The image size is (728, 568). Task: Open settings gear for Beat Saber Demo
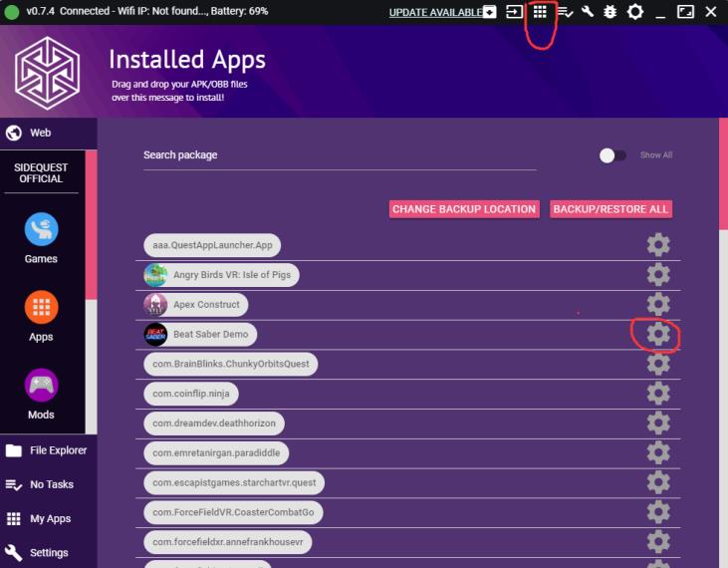point(658,334)
